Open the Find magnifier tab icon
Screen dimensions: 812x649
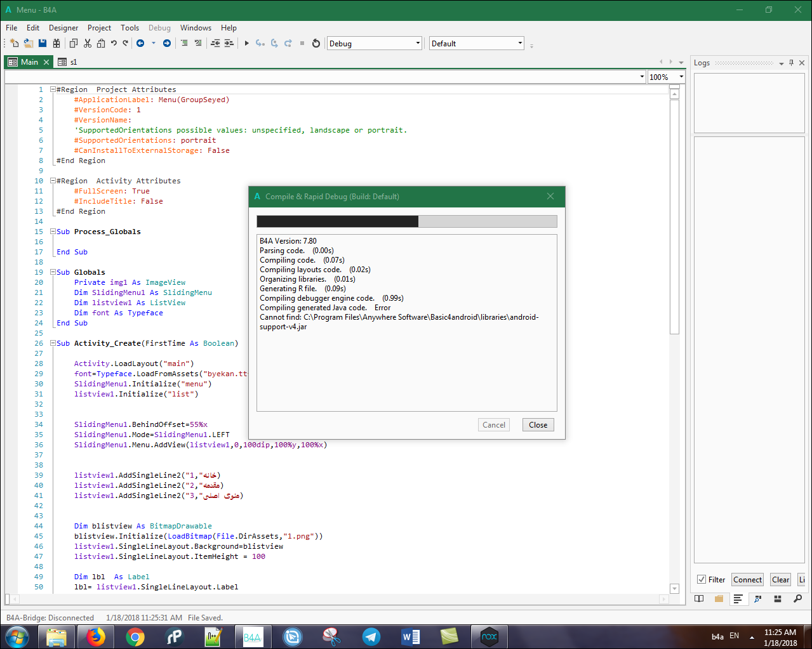pos(797,598)
